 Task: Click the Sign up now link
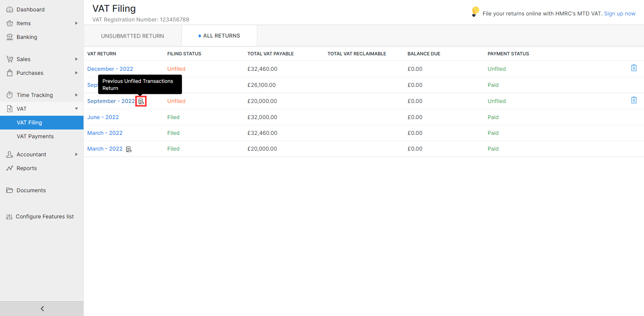click(x=620, y=13)
